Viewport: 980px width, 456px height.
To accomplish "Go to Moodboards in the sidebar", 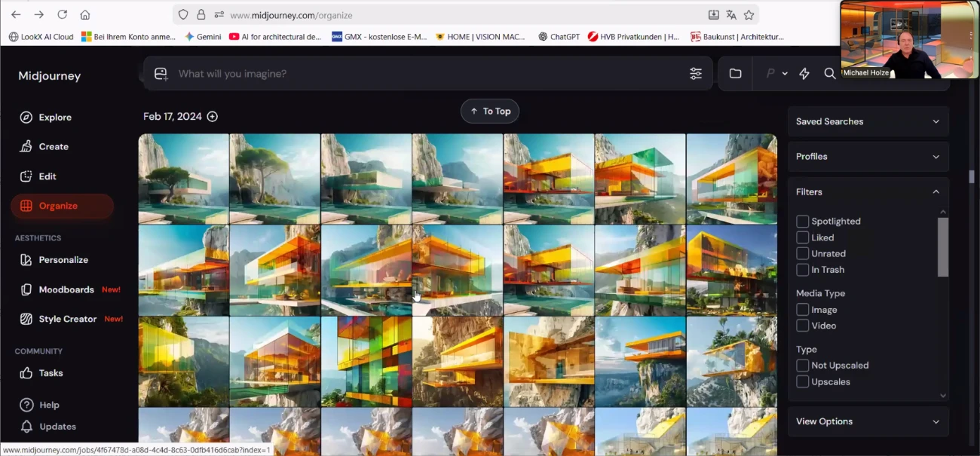I will (66, 289).
